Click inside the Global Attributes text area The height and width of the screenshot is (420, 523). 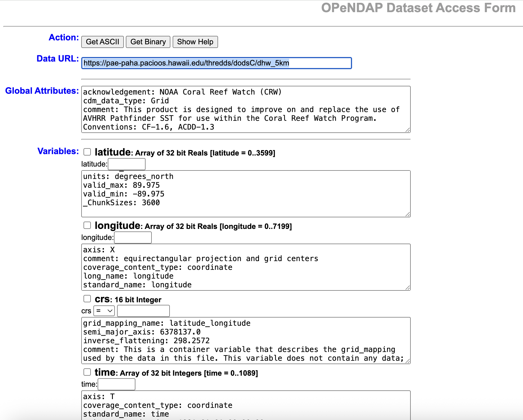(x=246, y=109)
